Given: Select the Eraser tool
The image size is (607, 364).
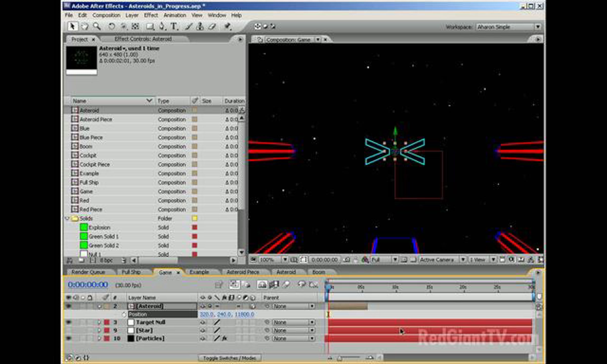Looking at the screenshot, I should point(212,26).
